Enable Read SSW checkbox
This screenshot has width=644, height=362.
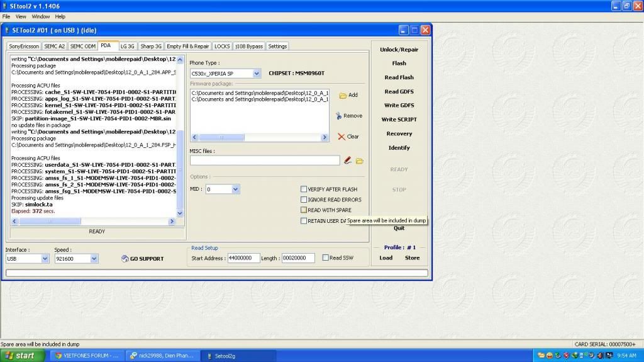click(x=325, y=257)
